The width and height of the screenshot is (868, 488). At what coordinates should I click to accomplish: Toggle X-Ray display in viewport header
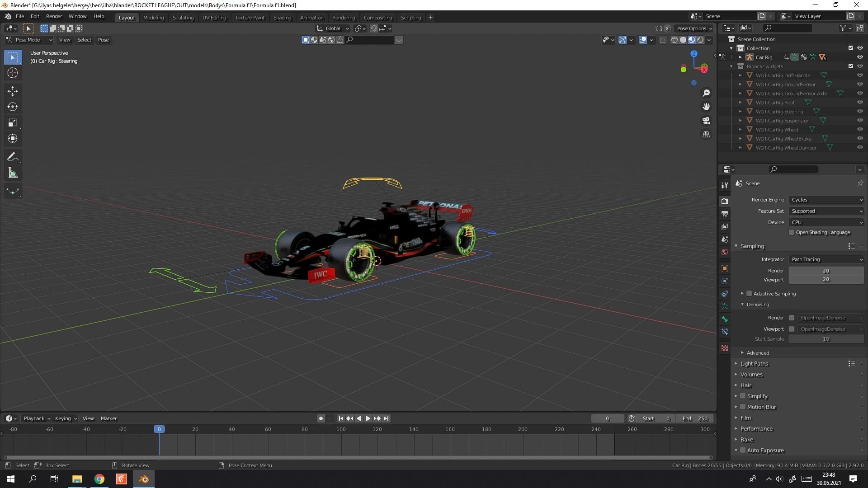click(663, 40)
